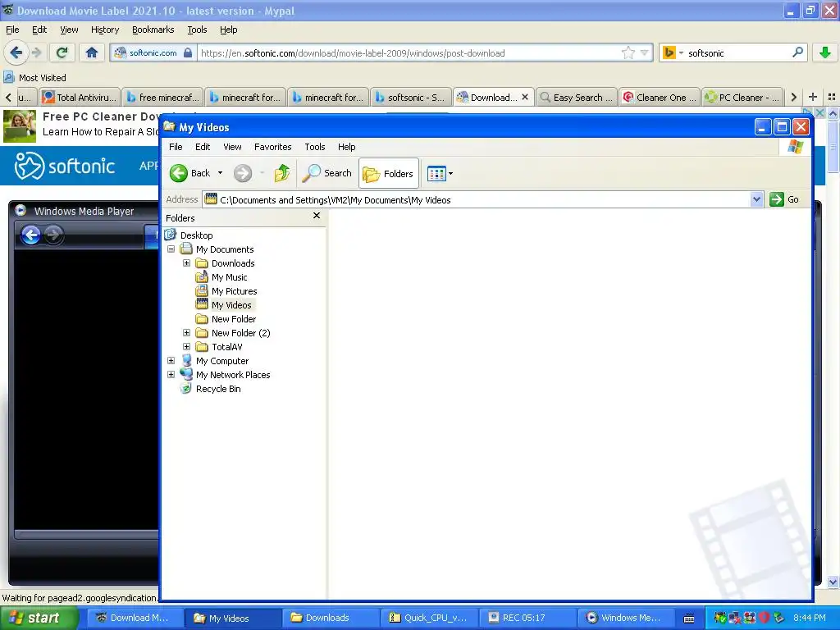Go back in the My Videos Explorer window

click(x=189, y=173)
